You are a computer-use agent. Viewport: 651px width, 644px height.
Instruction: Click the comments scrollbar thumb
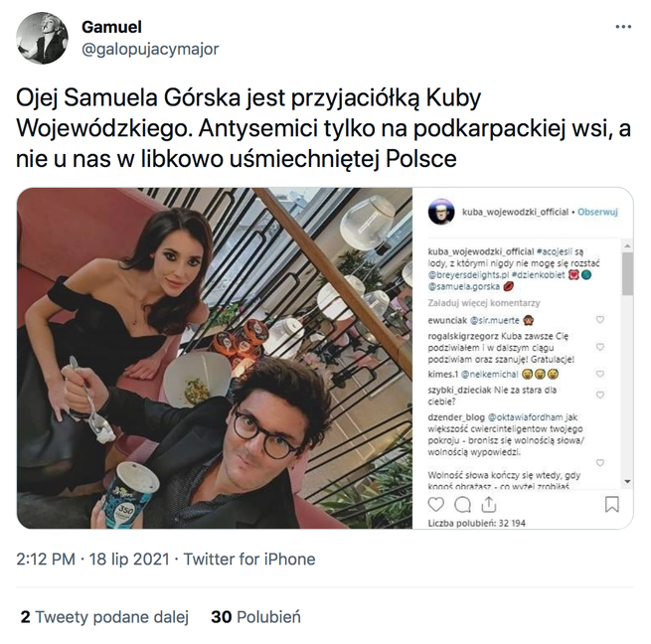627,274
